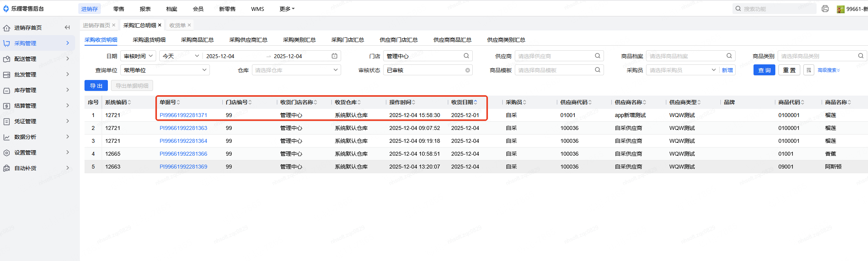Close the 收货单 tab
The image size is (868, 261).
tap(189, 25)
